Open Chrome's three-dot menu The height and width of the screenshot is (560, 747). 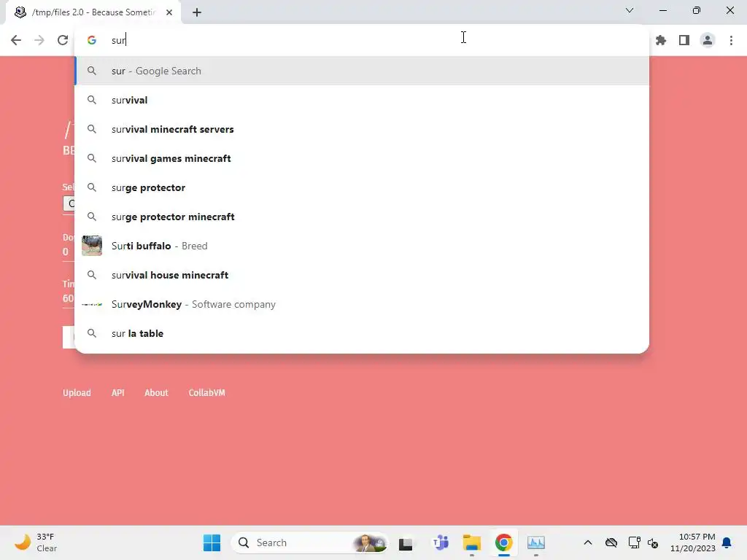tap(731, 40)
